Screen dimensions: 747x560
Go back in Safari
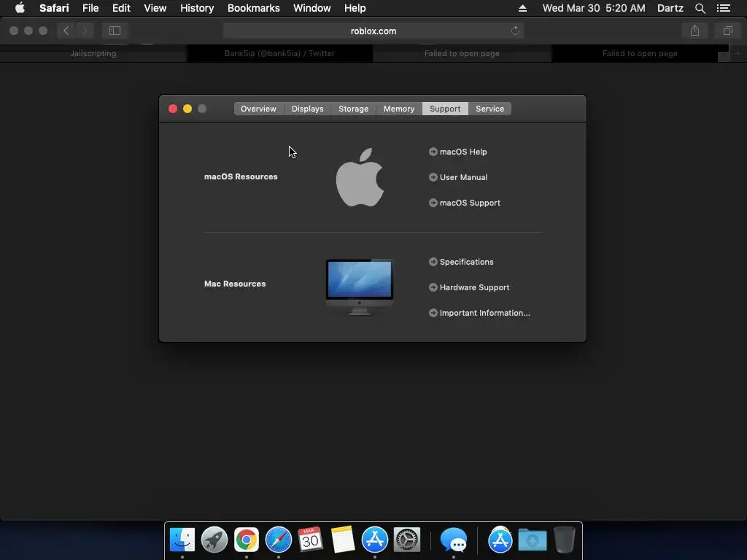pos(66,31)
